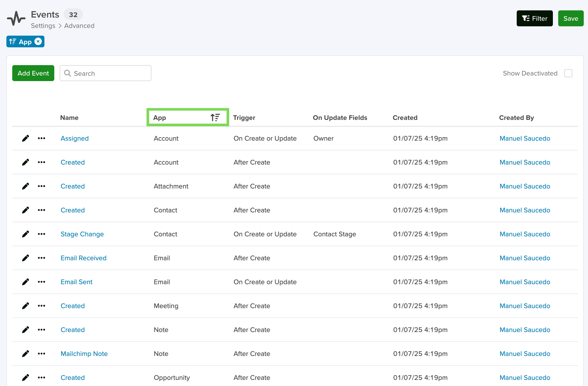Open Created event link in Attachment row
588x386 pixels.
pos(73,186)
